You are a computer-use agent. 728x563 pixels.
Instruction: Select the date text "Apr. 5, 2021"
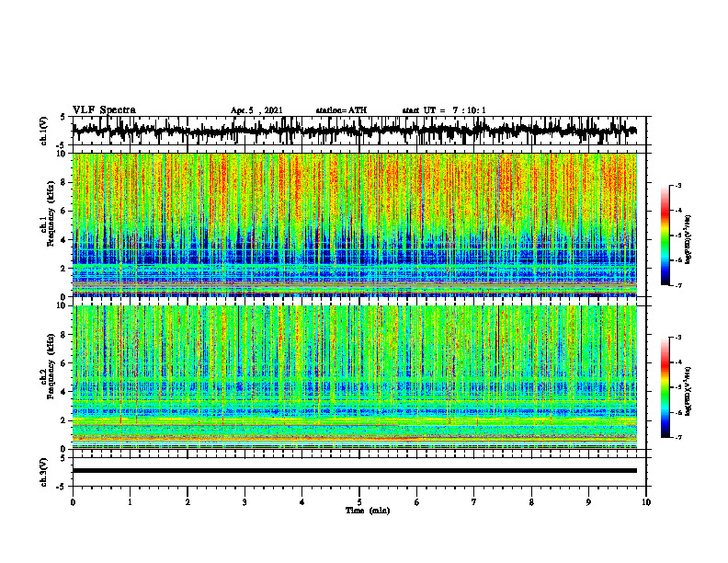[x=256, y=110]
